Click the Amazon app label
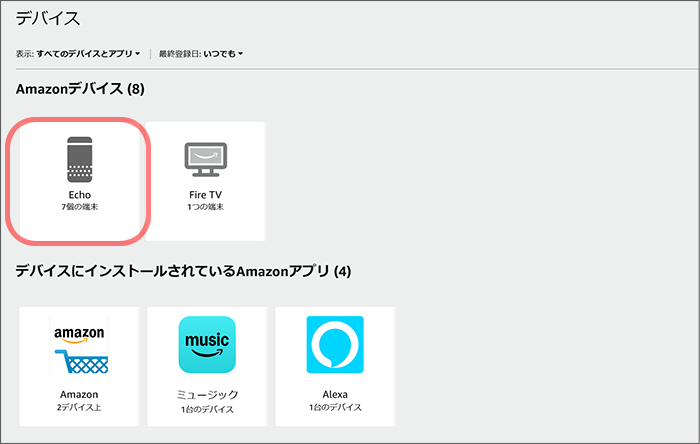700x444 pixels. (79, 394)
